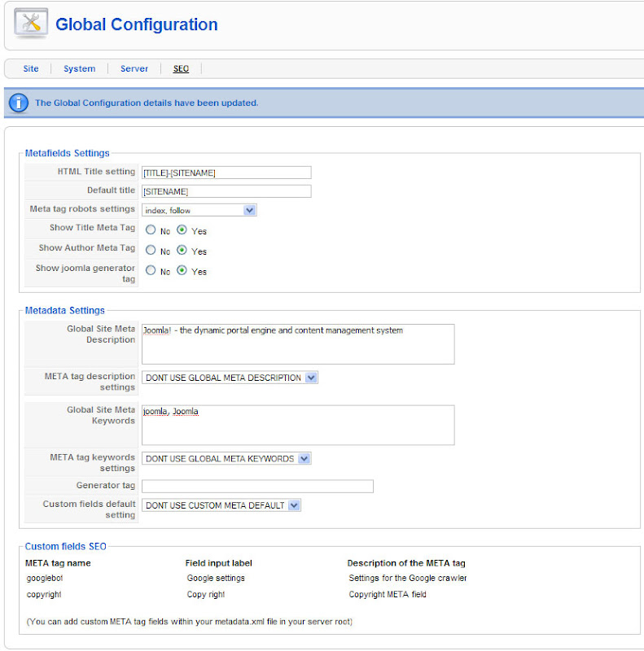This screenshot has width=644, height=651.
Task: Open META tag keywords settings dropdown
Action: point(226,458)
